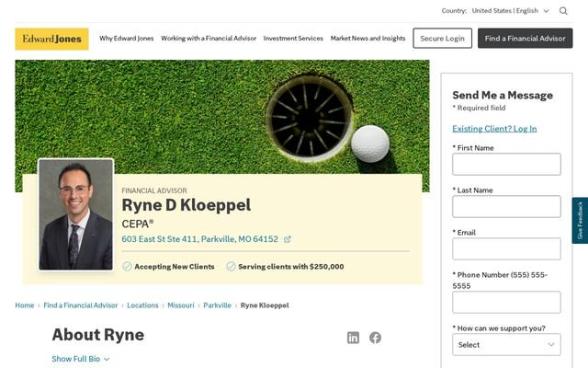Click the About Ryne heading

(x=98, y=335)
